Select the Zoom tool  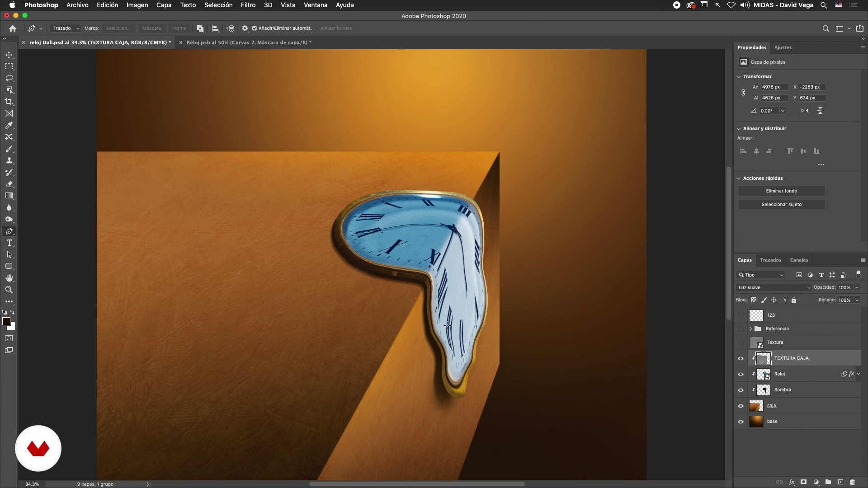coord(9,290)
